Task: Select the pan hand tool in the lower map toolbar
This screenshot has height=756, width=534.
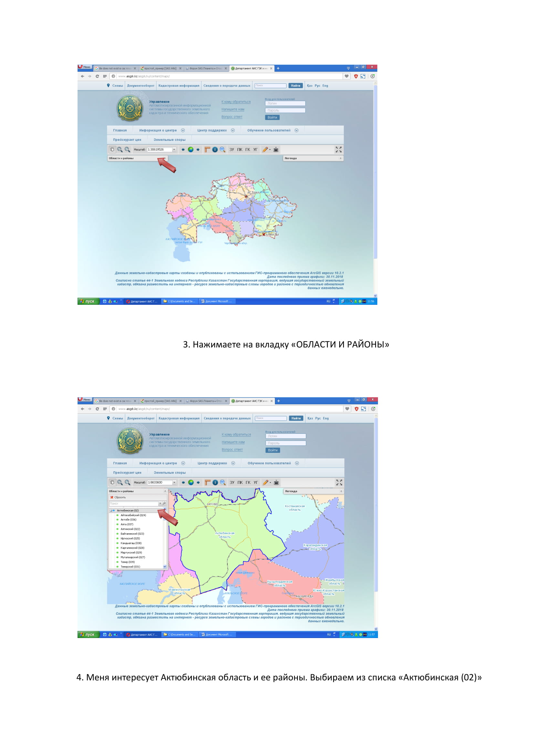Action: (112, 482)
